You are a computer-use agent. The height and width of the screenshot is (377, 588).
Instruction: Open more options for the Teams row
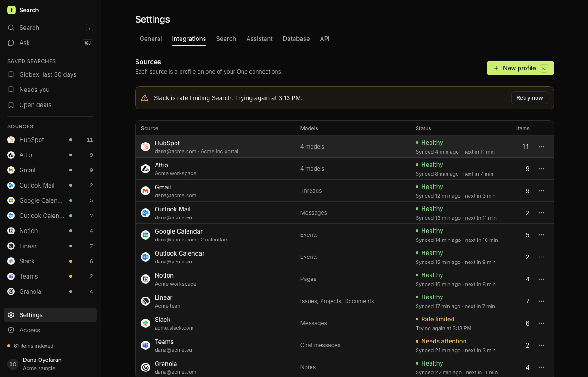542,345
